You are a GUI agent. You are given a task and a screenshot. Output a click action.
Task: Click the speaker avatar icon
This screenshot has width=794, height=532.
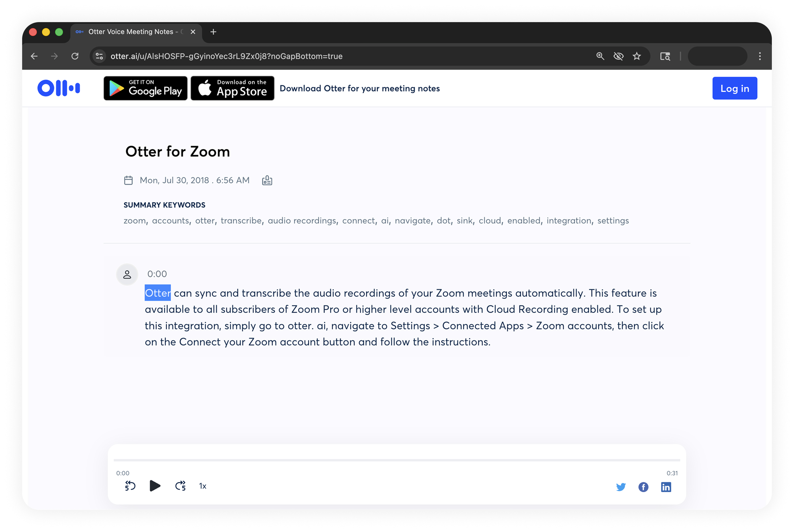point(127,274)
